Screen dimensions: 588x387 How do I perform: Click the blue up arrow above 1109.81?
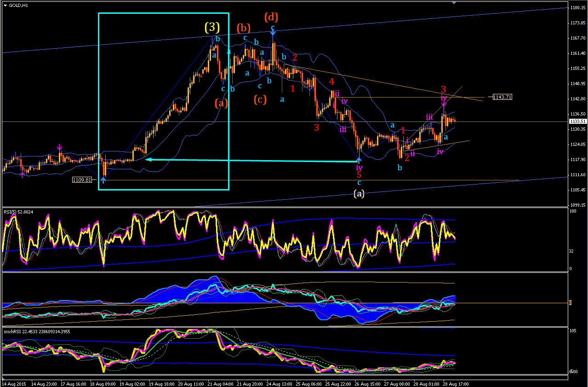103,180
